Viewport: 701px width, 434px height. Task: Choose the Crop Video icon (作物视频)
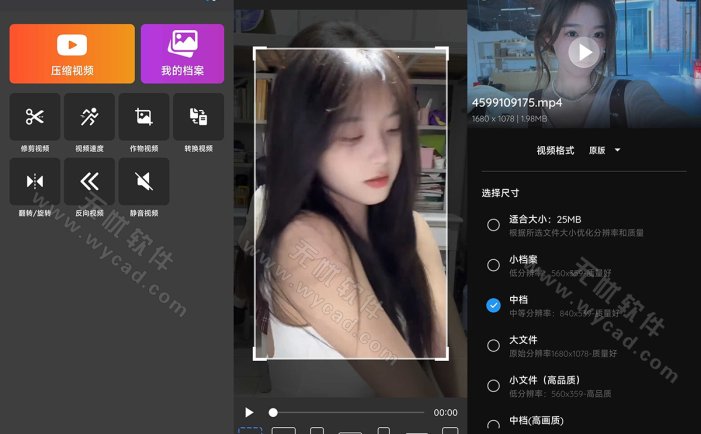(144, 117)
